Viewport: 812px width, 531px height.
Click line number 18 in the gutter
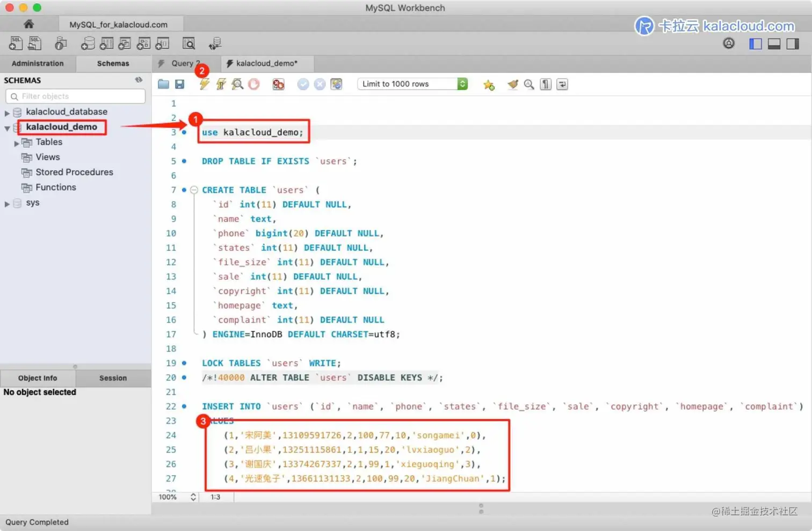point(171,348)
